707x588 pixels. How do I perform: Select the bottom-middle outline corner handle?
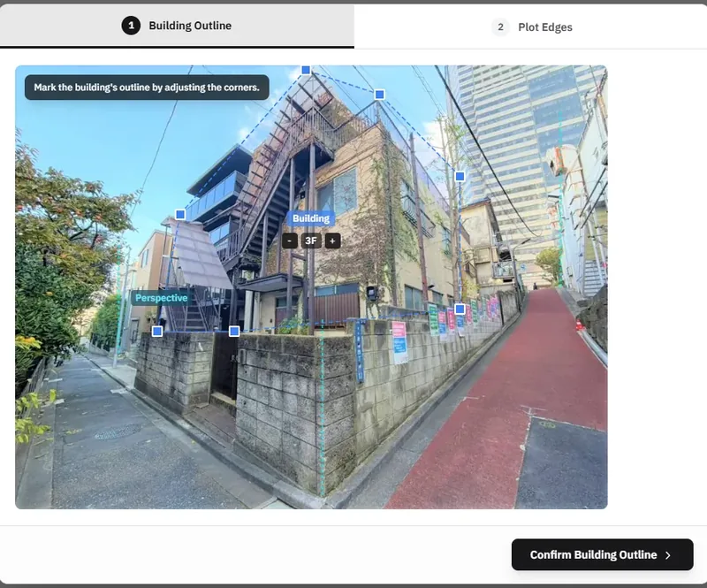tap(234, 329)
